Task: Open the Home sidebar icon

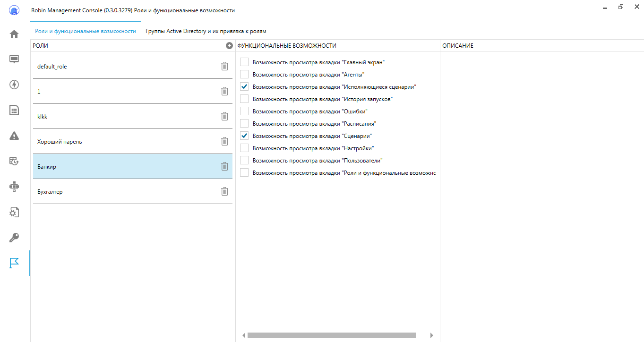Action: coord(14,34)
